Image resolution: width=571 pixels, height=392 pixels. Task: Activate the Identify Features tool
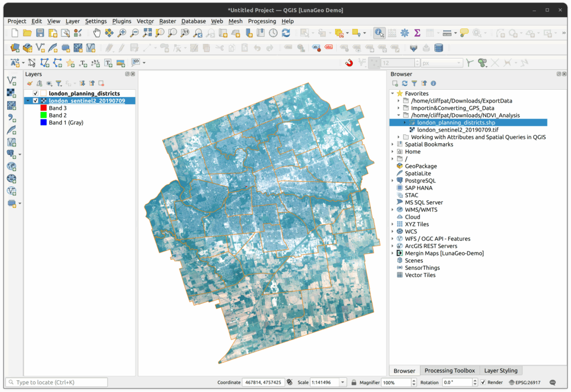click(379, 33)
